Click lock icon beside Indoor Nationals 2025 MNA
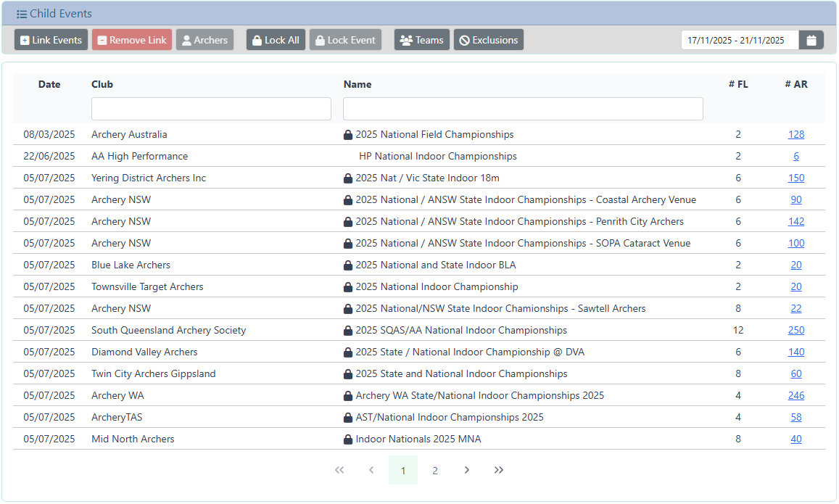The image size is (839, 504). (x=348, y=439)
